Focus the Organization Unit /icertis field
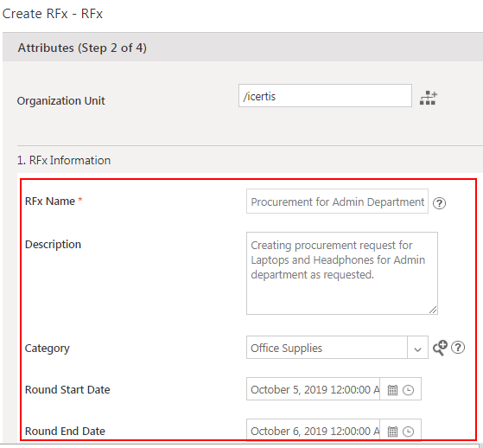This screenshot has height=448, width=483. 325,96
